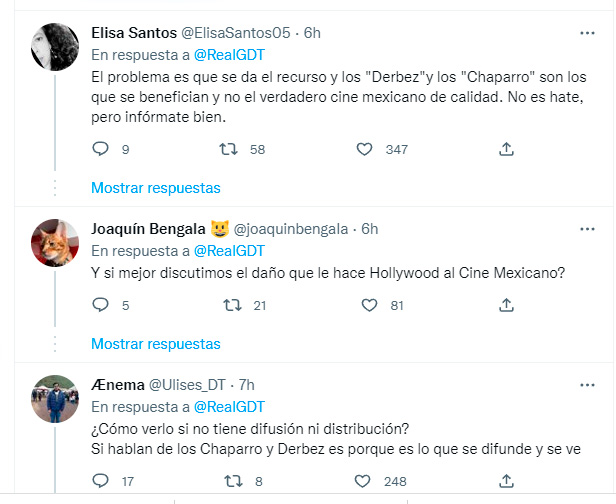Show replies under Elisa Santos's tweet
Image resolution: width=616 pixels, height=504 pixels.
pos(155,187)
